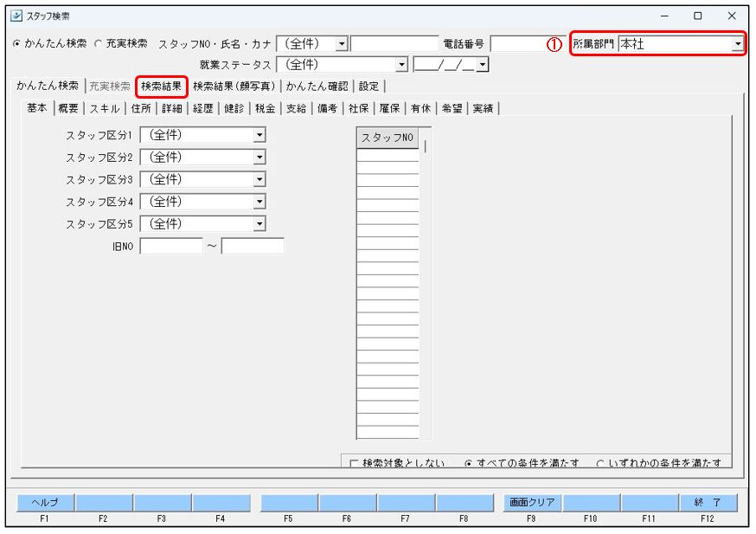Select the 健診 sub-tab

click(234, 108)
